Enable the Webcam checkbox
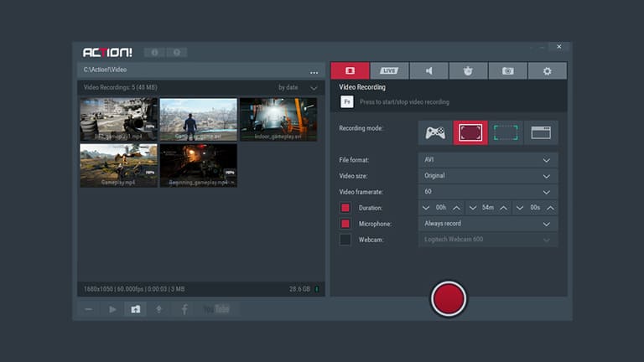 pyautogui.click(x=345, y=240)
